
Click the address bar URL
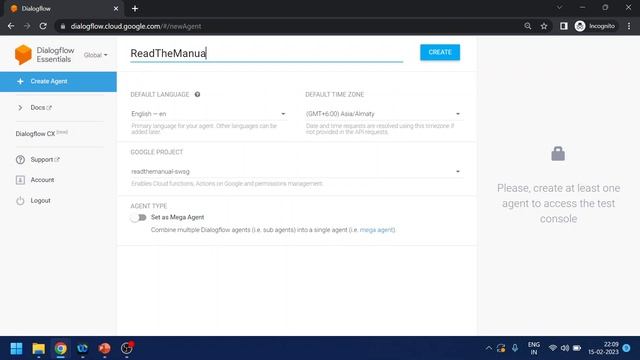pyautogui.click(x=136, y=26)
